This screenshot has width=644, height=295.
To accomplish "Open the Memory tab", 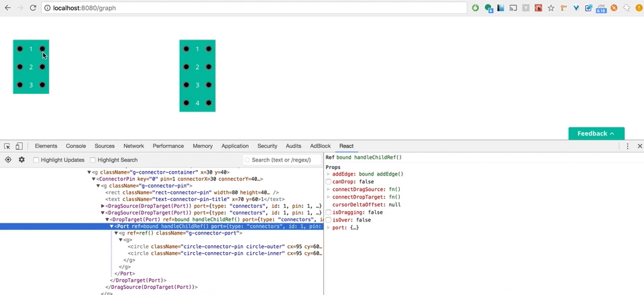I will click(203, 146).
